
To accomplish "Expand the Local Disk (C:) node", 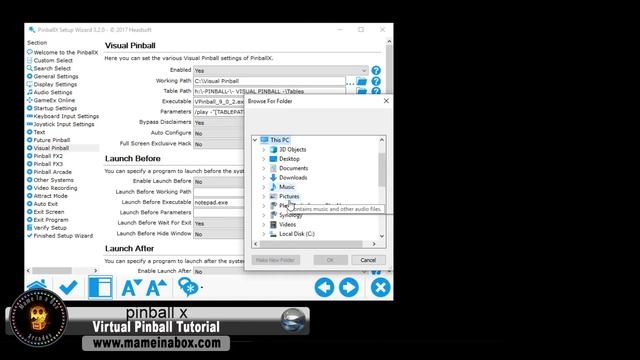I will click(x=264, y=234).
